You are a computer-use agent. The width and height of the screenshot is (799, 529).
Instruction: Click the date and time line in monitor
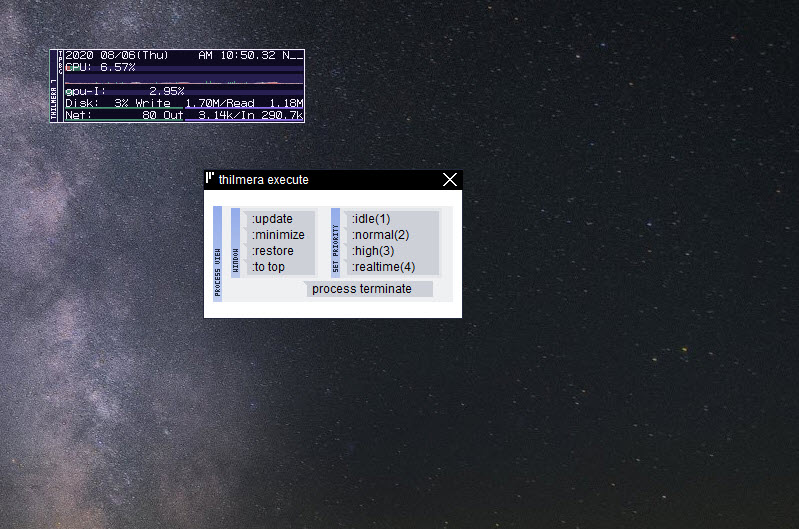point(184,55)
